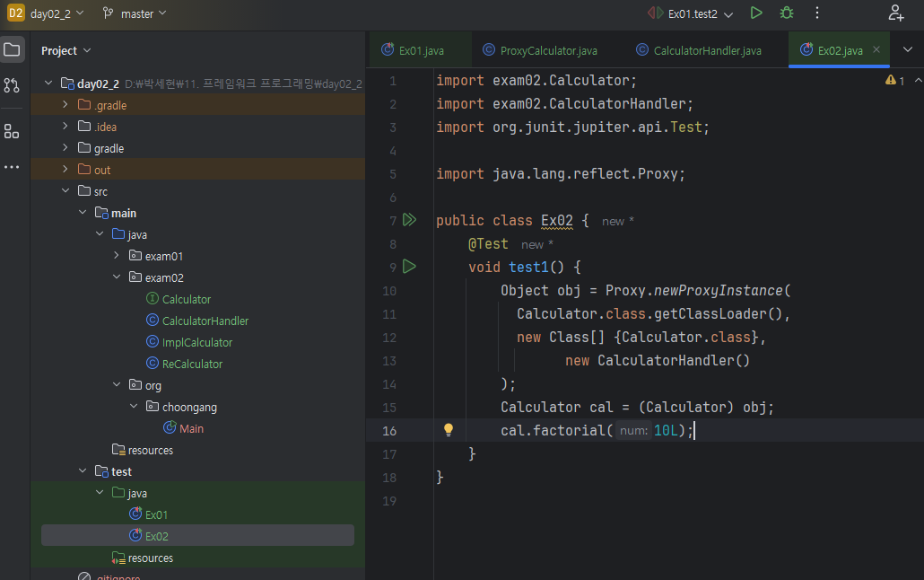Image resolution: width=924 pixels, height=580 pixels.
Task: Run the Ex02 class gutter icon
Action: [x=409, y=220]
